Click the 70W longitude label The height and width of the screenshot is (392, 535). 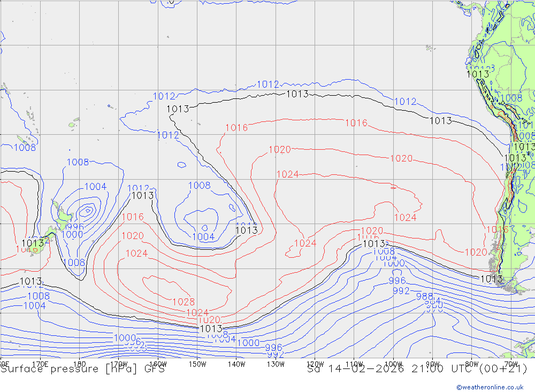click(511, 364)
